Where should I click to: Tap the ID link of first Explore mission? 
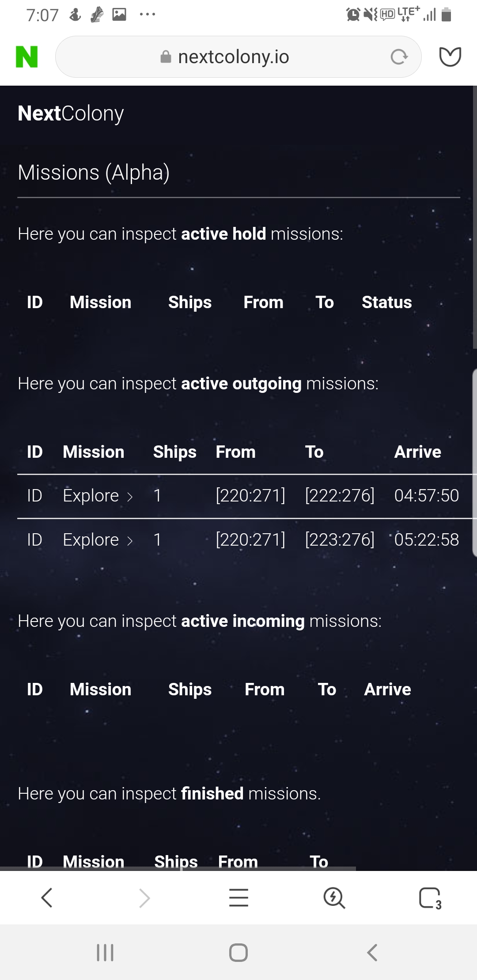[x=34, y=496]
